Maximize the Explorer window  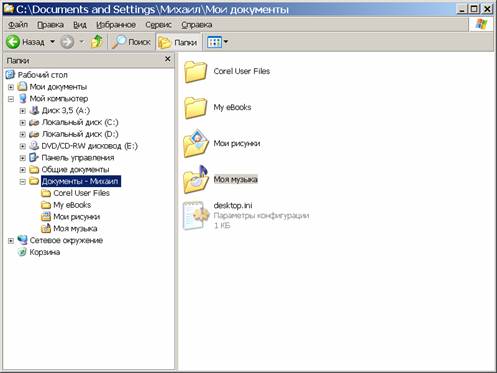tap(474, 9)
